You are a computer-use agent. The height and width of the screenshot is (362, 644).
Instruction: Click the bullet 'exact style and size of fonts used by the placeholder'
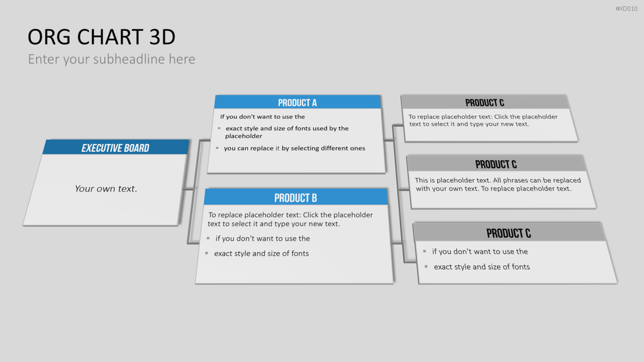[x=287, y=132]
